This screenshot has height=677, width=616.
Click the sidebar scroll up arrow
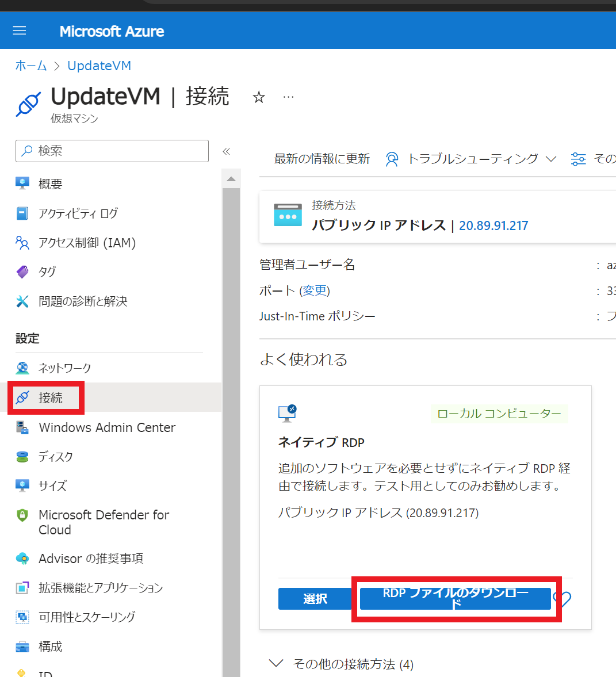[x=231, y=179]
